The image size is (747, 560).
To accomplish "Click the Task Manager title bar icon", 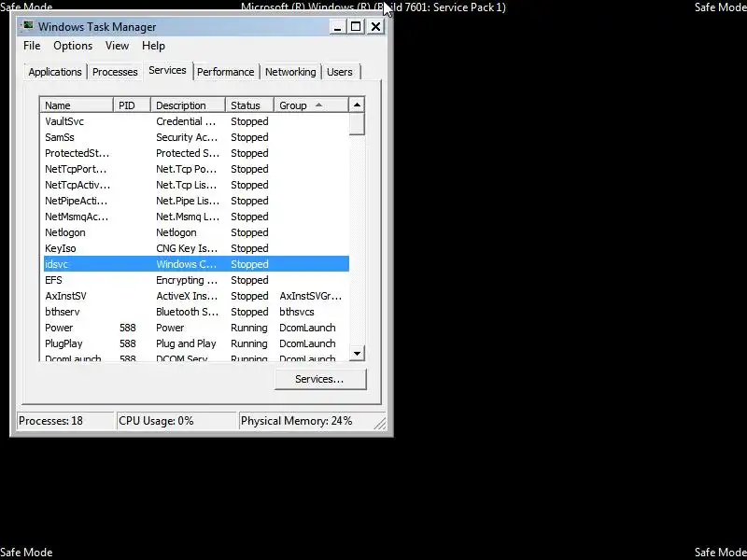I will pos(29,25).
